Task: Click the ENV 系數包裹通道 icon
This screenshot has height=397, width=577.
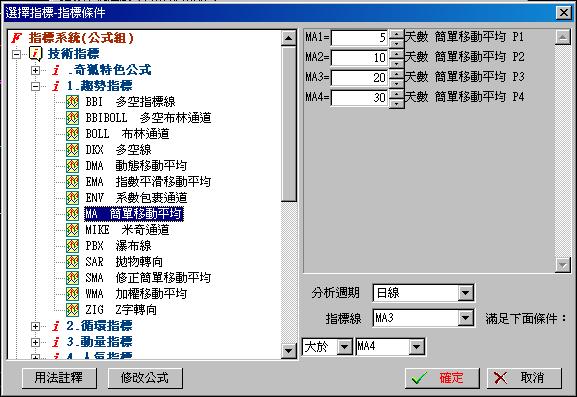Action: pyautogui.click(x=72, y=198)
